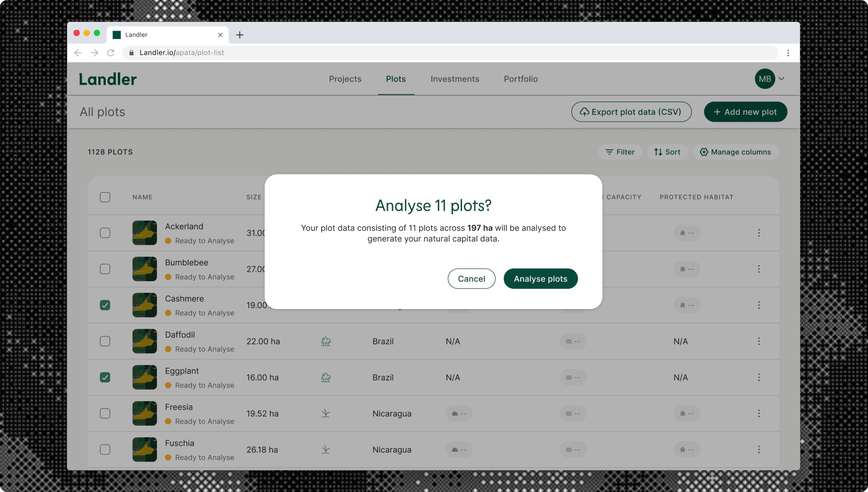This screenshot has width=868, height=492.
Task: Click the forest land-type icon in Daffodil row
Action: [325, 341]
